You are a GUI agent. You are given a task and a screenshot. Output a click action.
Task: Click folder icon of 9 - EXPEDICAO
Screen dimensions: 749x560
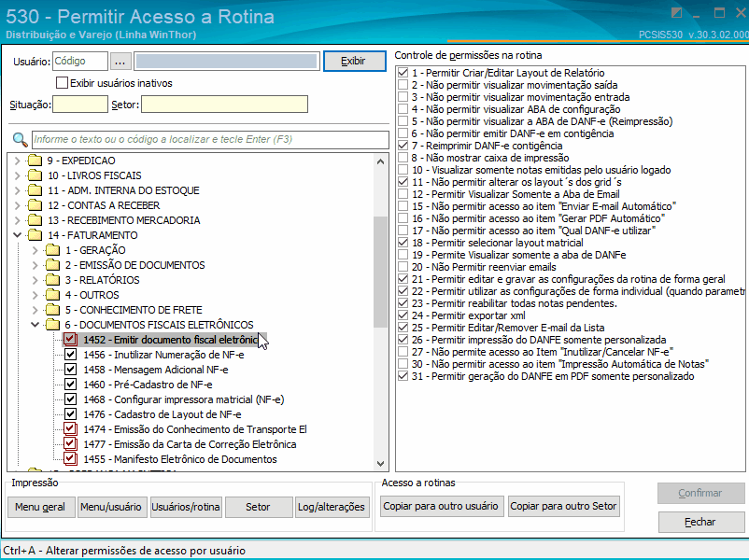pyautogui.click(x=35, y=161)
